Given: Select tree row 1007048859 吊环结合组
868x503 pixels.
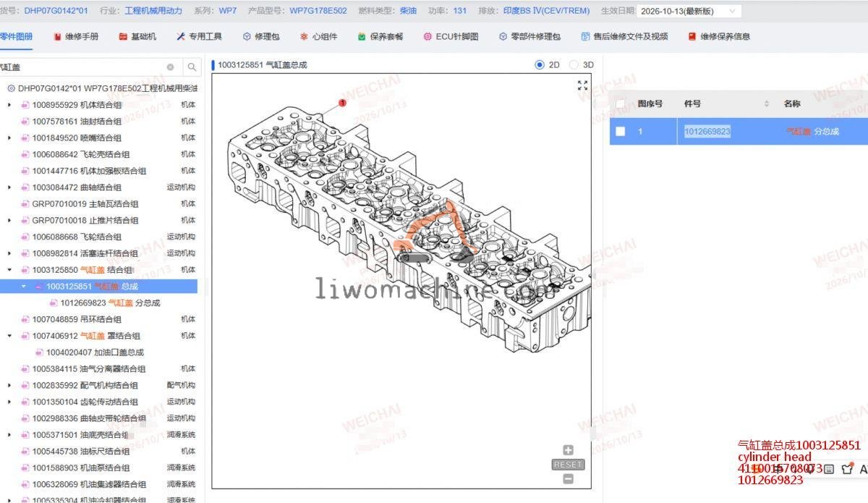Looking at the screenshot, I should pos(99,319).
